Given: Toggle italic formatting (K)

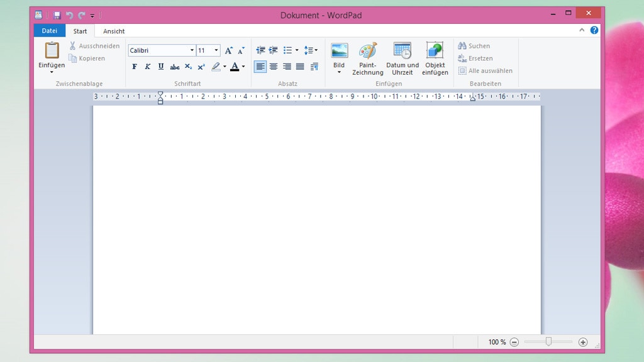Looking at the screenshot, I should point(148,67).
